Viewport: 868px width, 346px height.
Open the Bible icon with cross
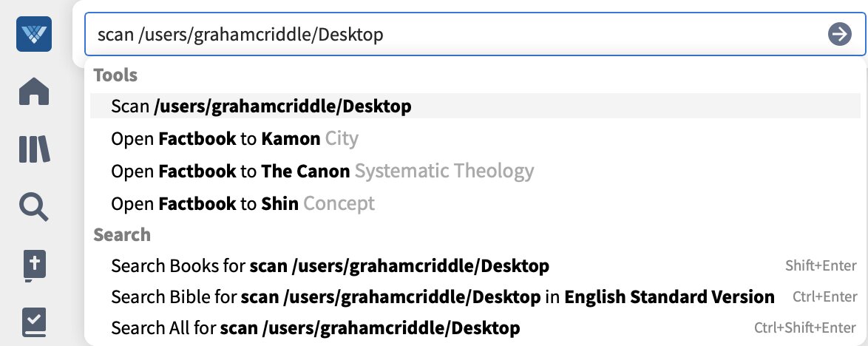point(34,265)
